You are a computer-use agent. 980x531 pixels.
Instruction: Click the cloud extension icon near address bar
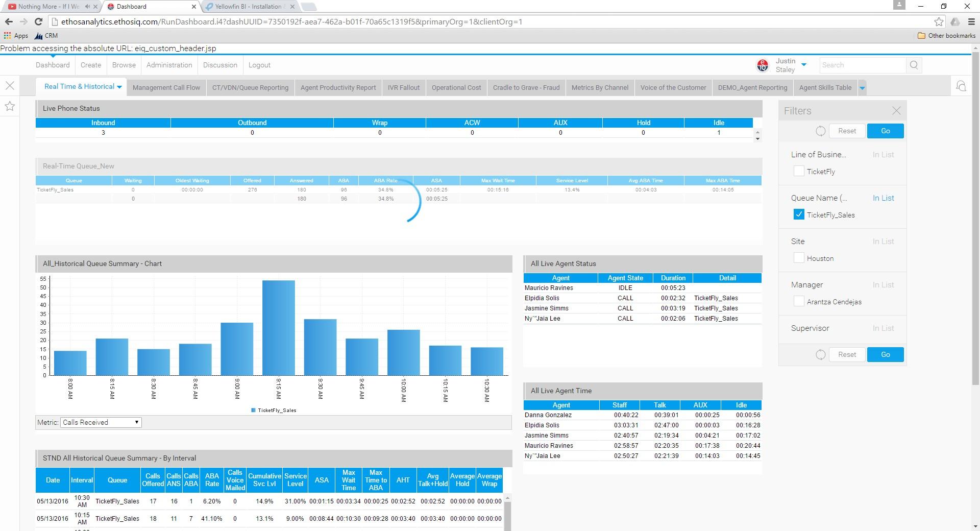(x=955, y=21)
